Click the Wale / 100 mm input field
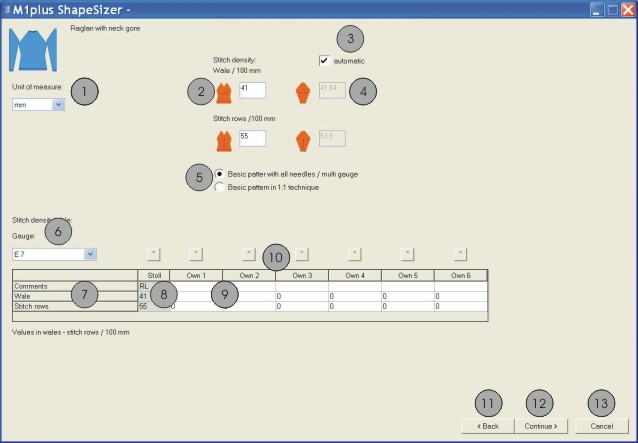 click(x=251, y=91)
